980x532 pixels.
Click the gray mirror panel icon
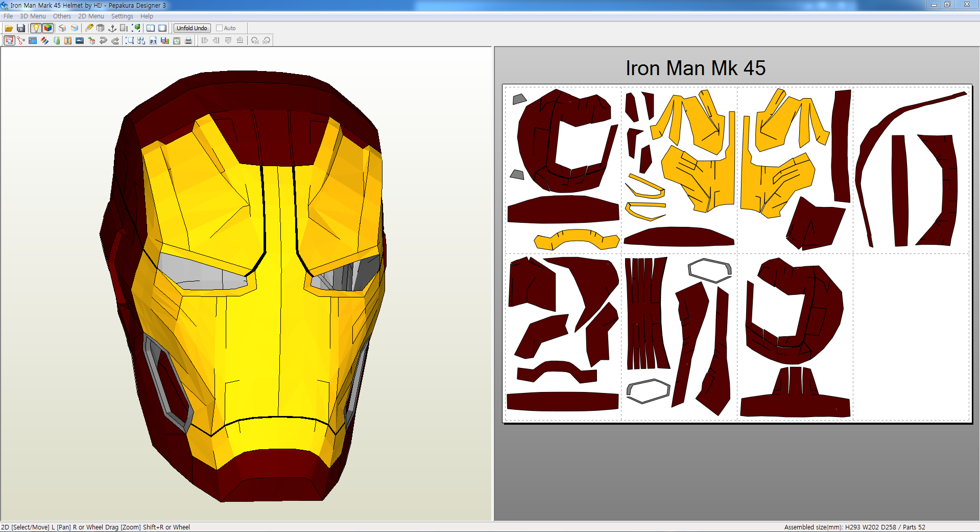pos(124,28)
